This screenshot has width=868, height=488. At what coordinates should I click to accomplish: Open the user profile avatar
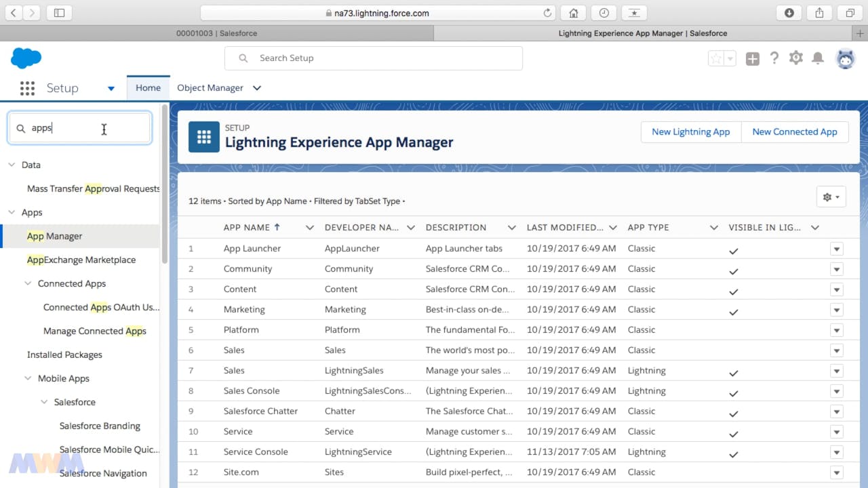pyautogui.click(x=846, y=59)
